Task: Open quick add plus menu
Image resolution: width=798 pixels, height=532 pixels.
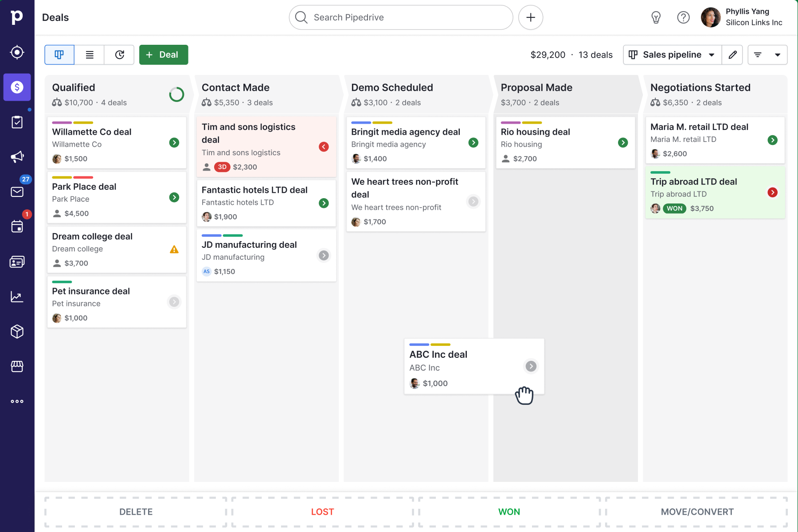Action: click(531, 18)
